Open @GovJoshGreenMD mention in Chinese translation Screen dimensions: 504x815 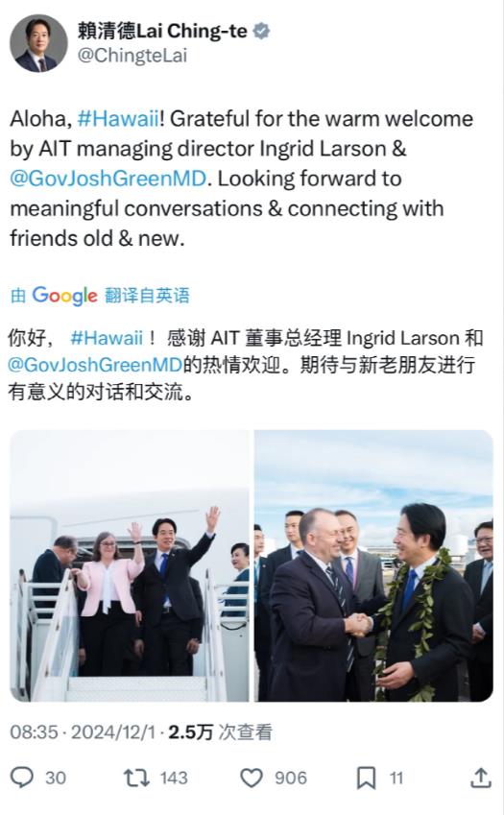(95, 365)
